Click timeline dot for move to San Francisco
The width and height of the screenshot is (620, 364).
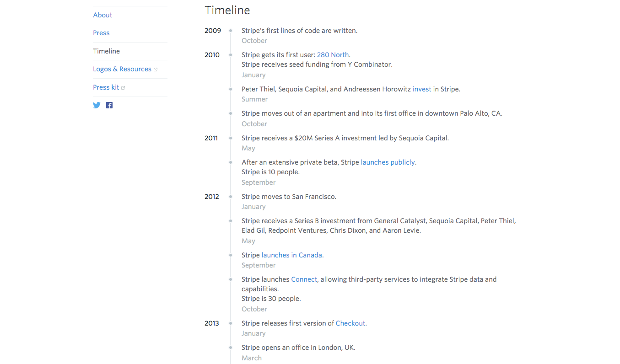coord(231,197)
